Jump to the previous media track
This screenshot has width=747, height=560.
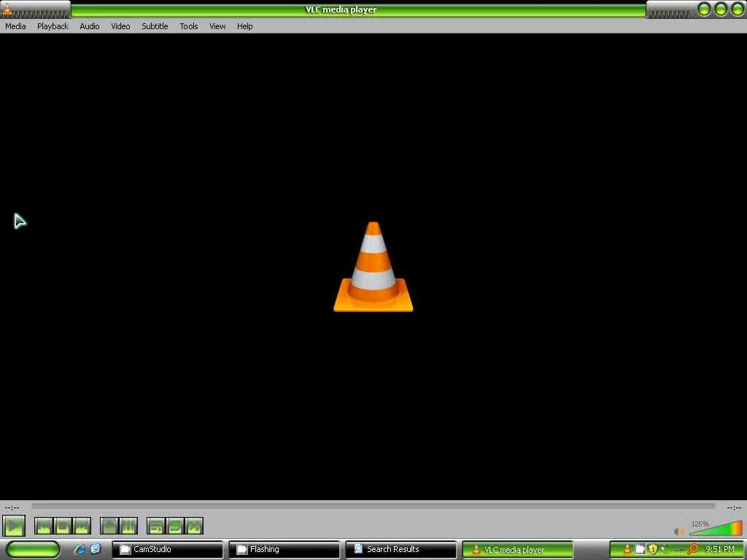pos(44,526)
